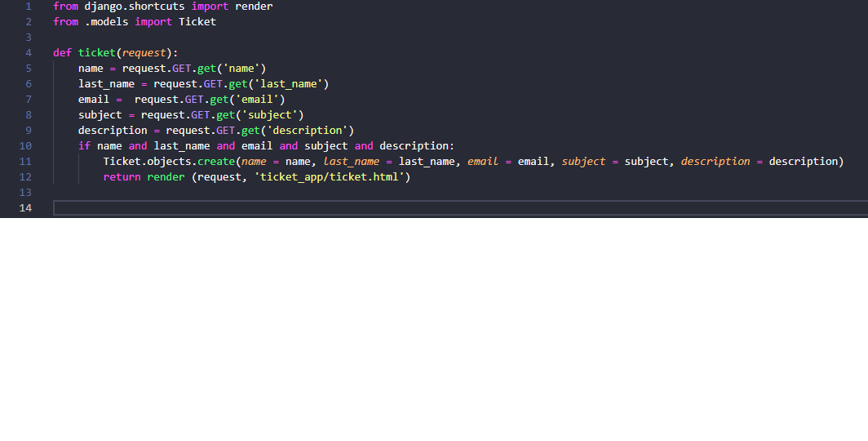Click line number 1 in the gutter
The width and height of the screenshot is (868, 441).
(29, 7)
